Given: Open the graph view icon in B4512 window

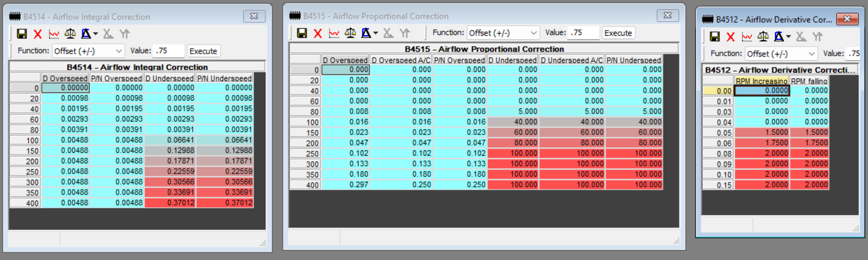Looking at the screenshot, I should point(747,37).
